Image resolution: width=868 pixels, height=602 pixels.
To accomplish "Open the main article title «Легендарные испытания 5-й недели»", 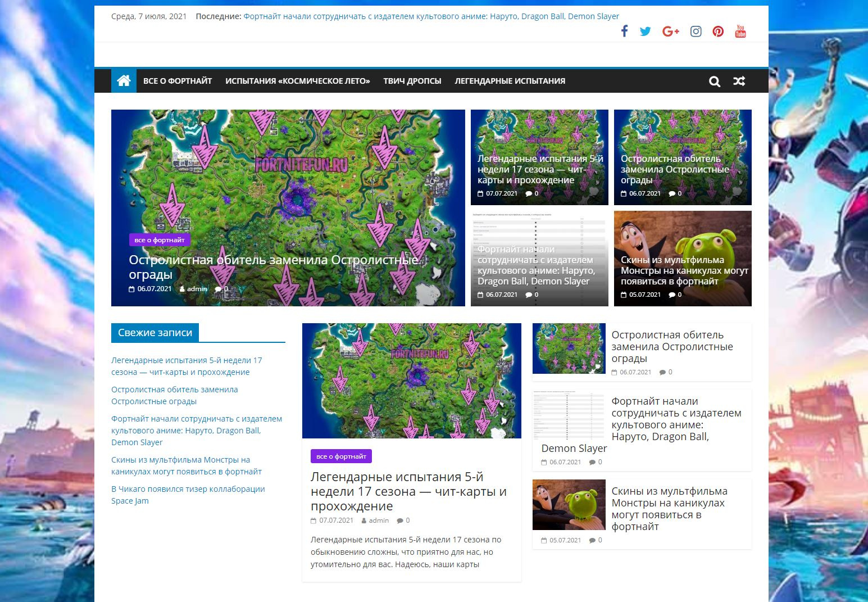I will tap(408, 491).
